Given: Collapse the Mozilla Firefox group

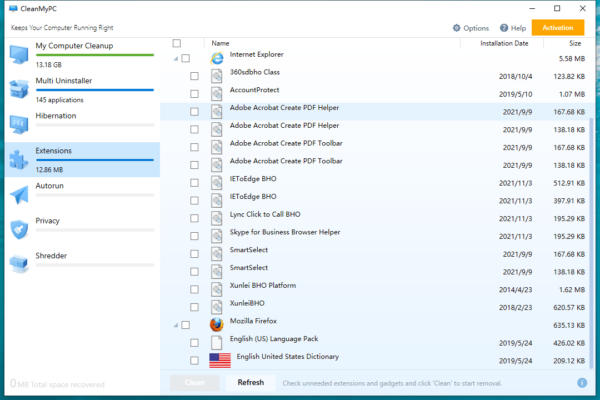Looking at the screenshot, I should [x=176, y=325].
